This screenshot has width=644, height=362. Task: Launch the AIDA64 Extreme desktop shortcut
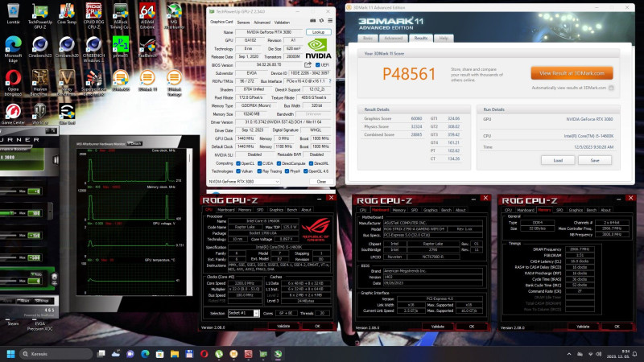tap(147, 16)
